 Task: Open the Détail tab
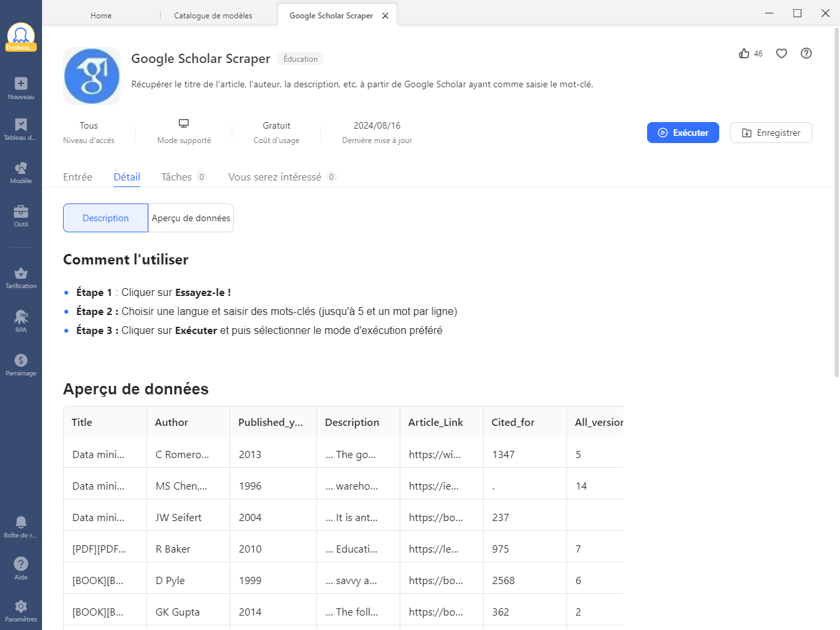pos(127,177)
